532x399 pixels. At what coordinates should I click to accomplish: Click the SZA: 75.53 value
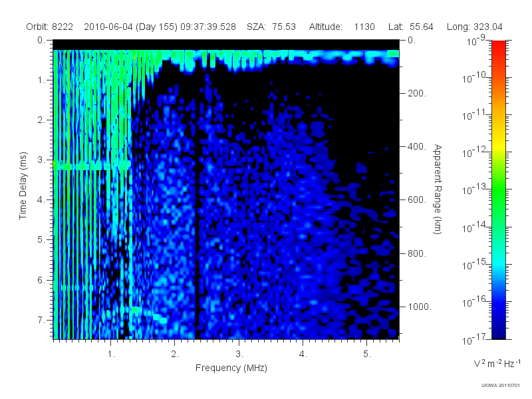pyautogui.click(x=271, y=27)
